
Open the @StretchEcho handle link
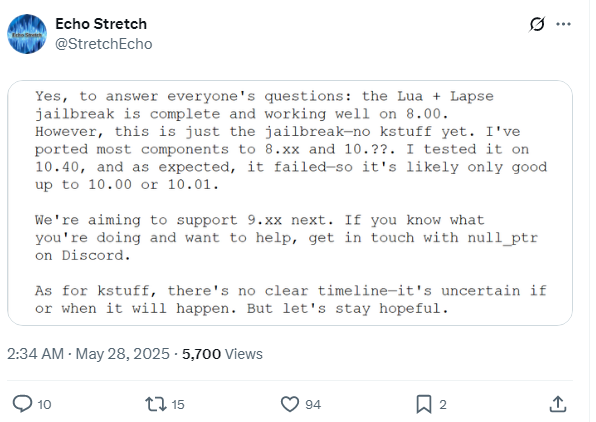coord(104,44)
